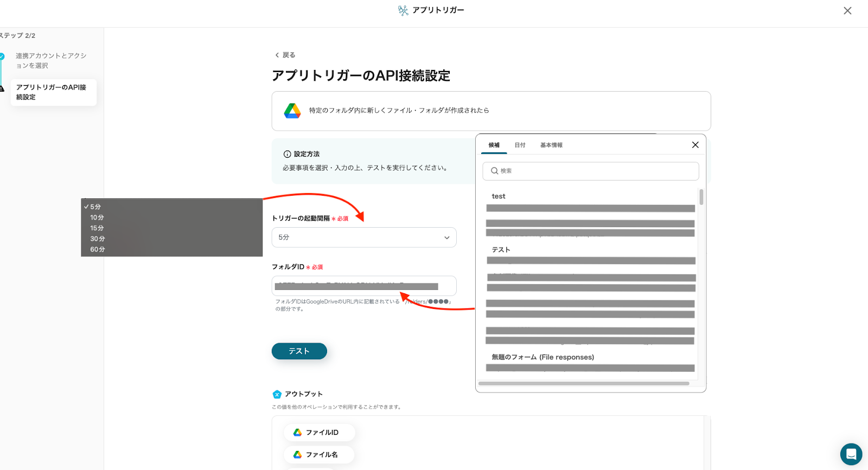
Task: Switch to the 基本情報 tab
Action: point(551,145)
